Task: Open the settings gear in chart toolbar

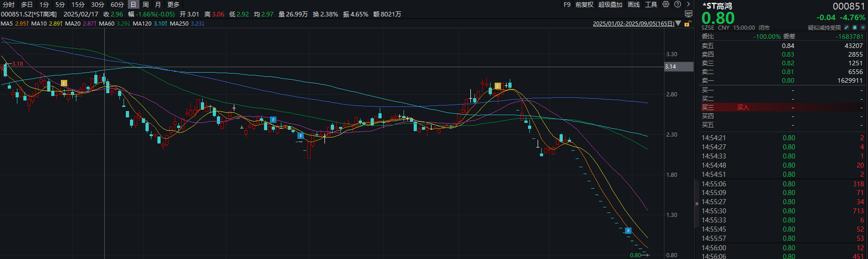Action: pos(666,4)
